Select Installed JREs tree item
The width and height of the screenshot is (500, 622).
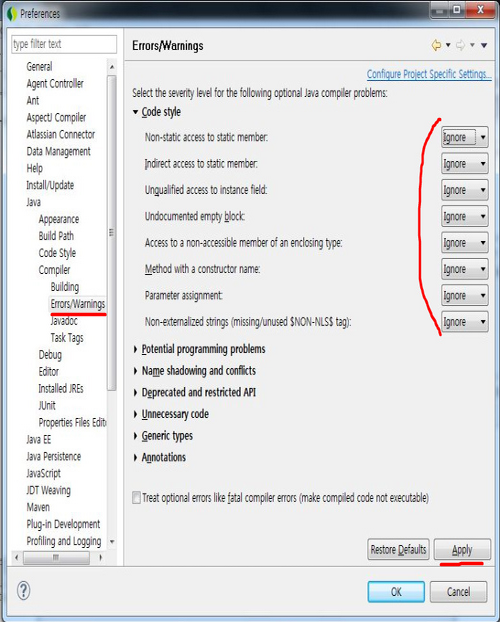(61, 389)
